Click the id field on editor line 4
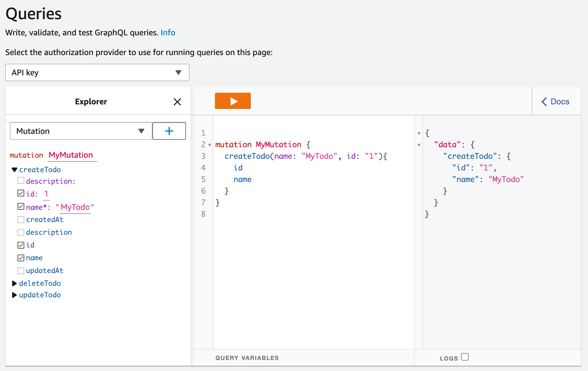This screenshot has height=371, width=588. pos(238,168)
